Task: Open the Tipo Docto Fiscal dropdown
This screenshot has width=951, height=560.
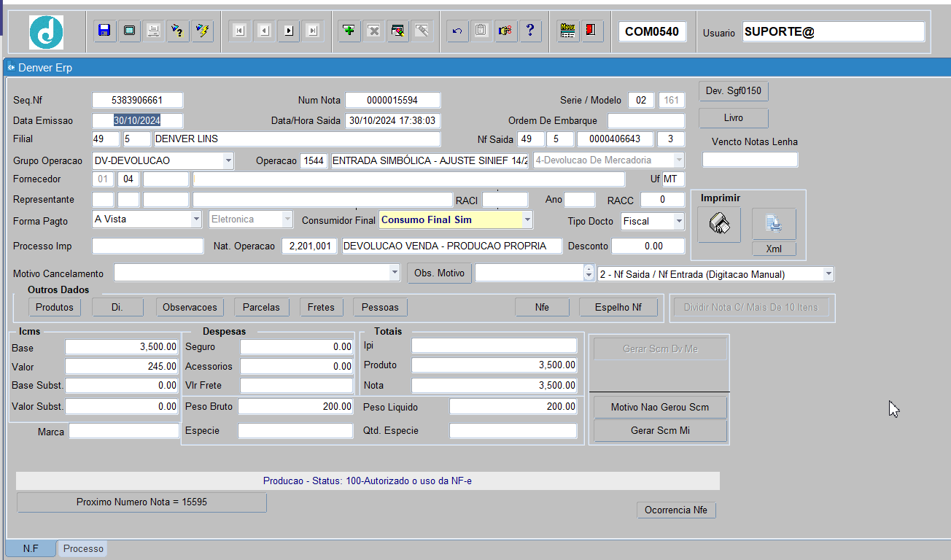Action: click(679, 220)
